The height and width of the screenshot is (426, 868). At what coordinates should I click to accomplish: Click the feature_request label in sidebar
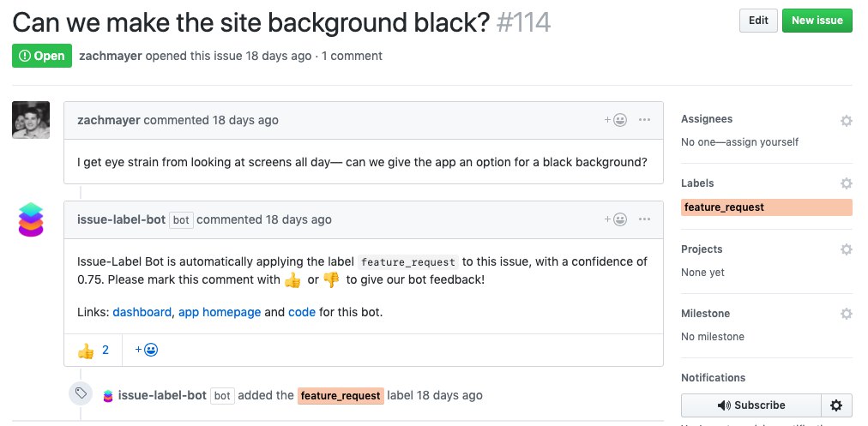point(766,207)
